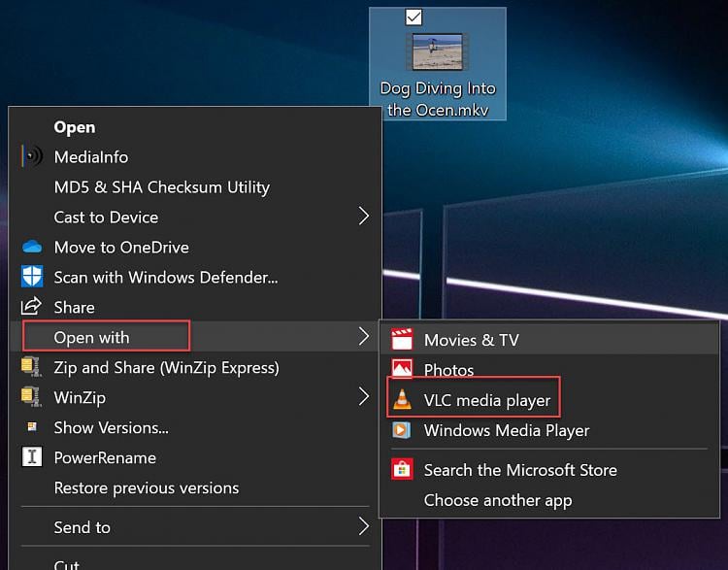This screenshot has height=570, width=728.
Task: Expand the Cast to Device submenu arrow
Action: coord(364,216)
